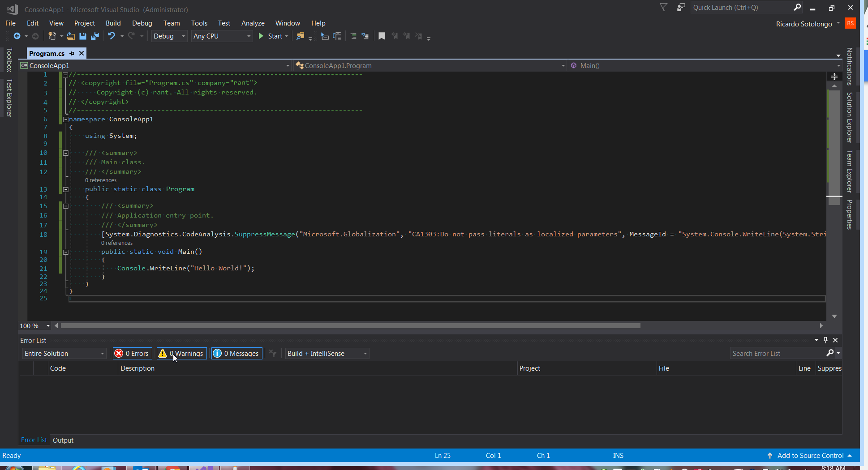The width and height of the screenshot is (868, 470).
Task: Click the Find in Files icon
Action: coord(301,36)
